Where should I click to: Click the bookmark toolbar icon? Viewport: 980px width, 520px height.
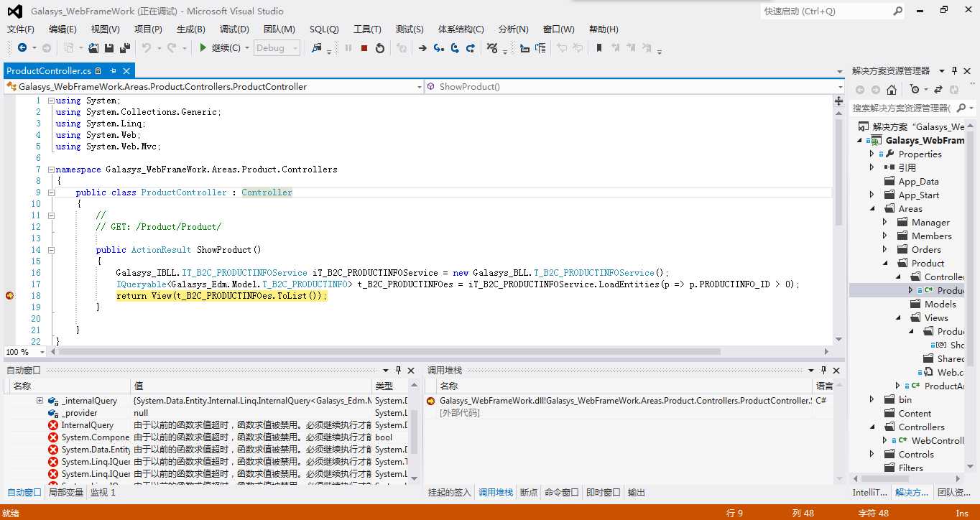[x=598, y=48]
